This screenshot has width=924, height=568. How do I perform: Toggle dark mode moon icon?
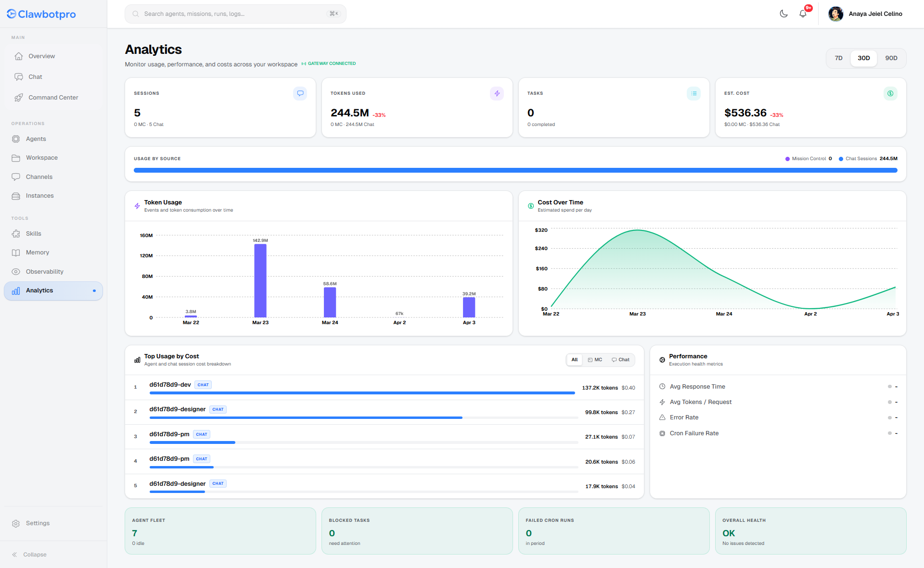(783, 14)
